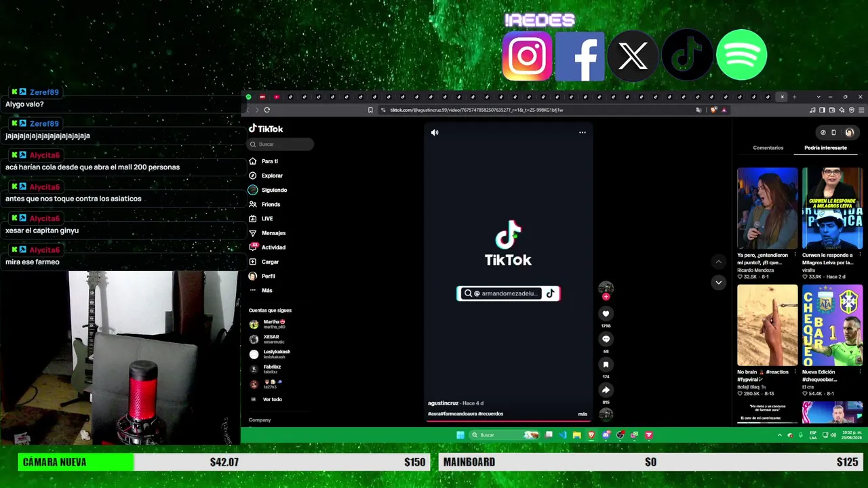Open a new browser tab with plus
Viewport: 868px width, 488px height.
pos(794,97)
